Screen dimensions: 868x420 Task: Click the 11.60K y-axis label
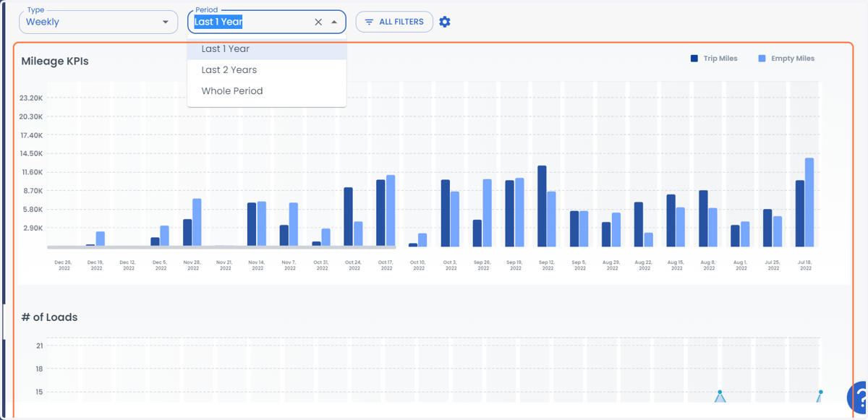31,172
